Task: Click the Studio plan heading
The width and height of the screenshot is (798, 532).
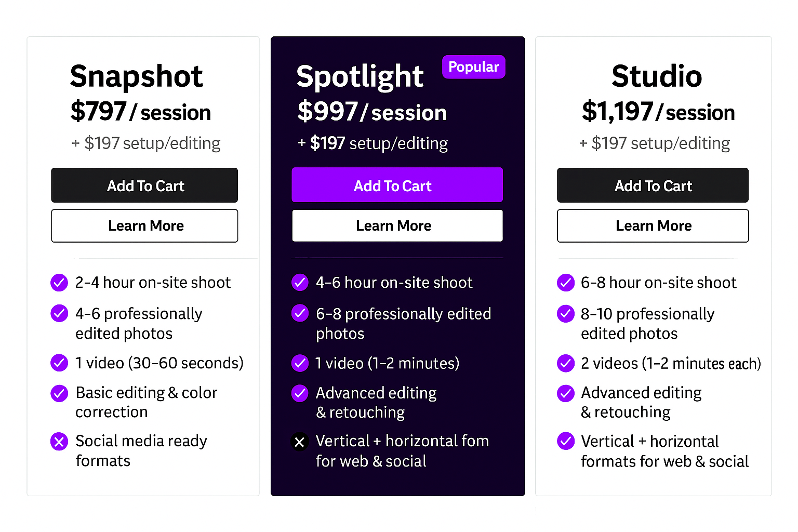Action: pos(656,76)
